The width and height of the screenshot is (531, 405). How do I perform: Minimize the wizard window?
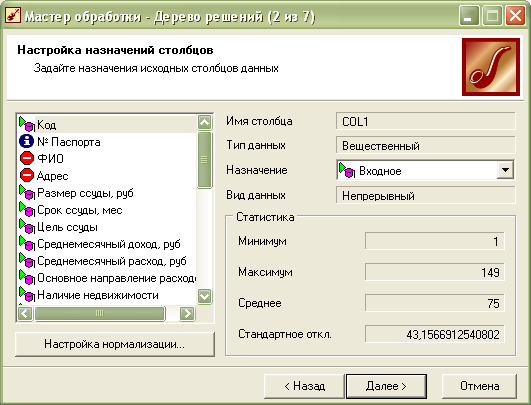(x=469, y=16)
